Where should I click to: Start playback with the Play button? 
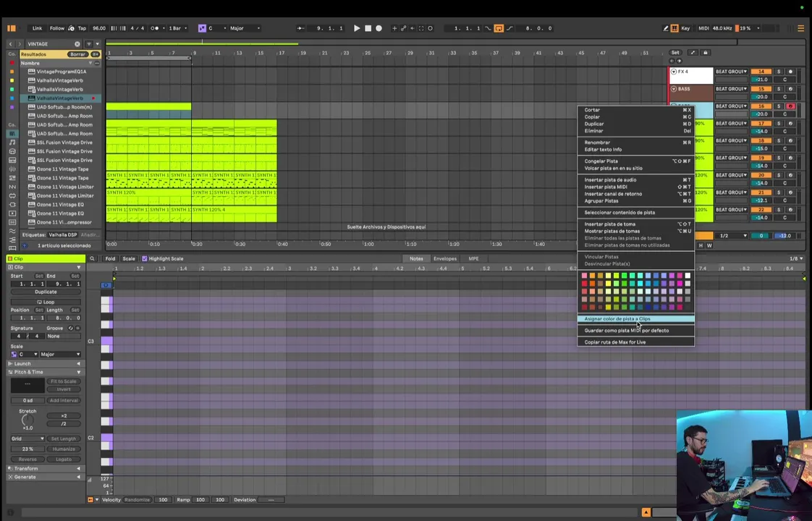click(356, 28)
